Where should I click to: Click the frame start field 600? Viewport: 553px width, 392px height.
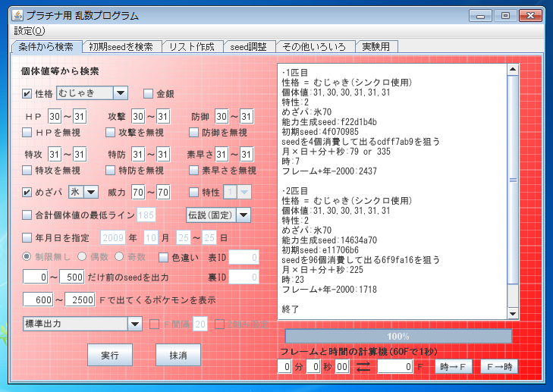coord(38,299)
